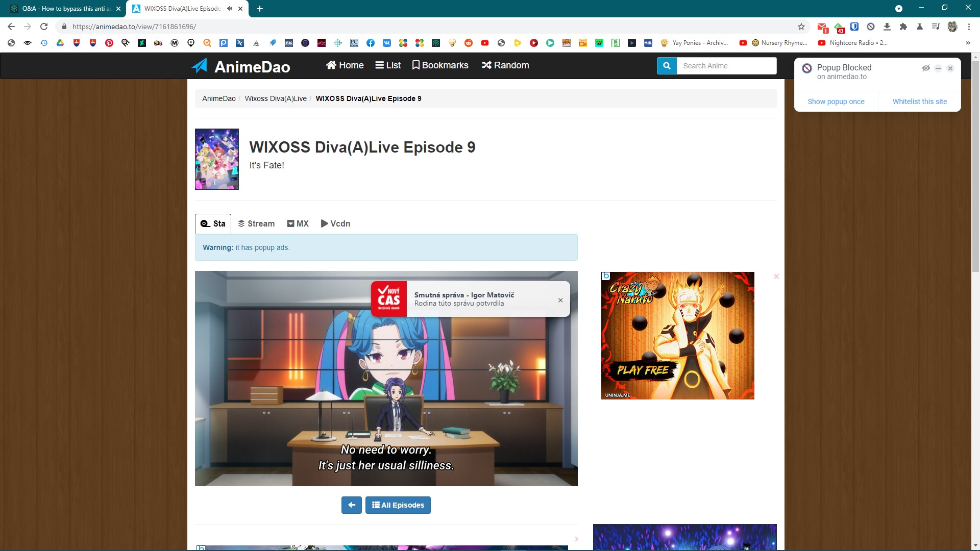This screenshot has width=980, height=551.
Task: Open the media control playlist icon
Action: (x=936, y=27)
